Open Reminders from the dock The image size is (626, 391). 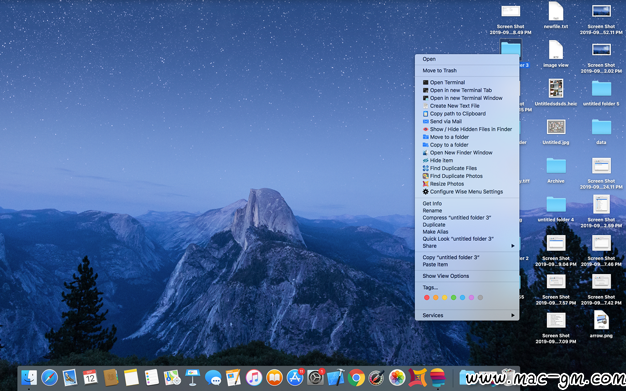pyautogui.click(x=152, y=377)
